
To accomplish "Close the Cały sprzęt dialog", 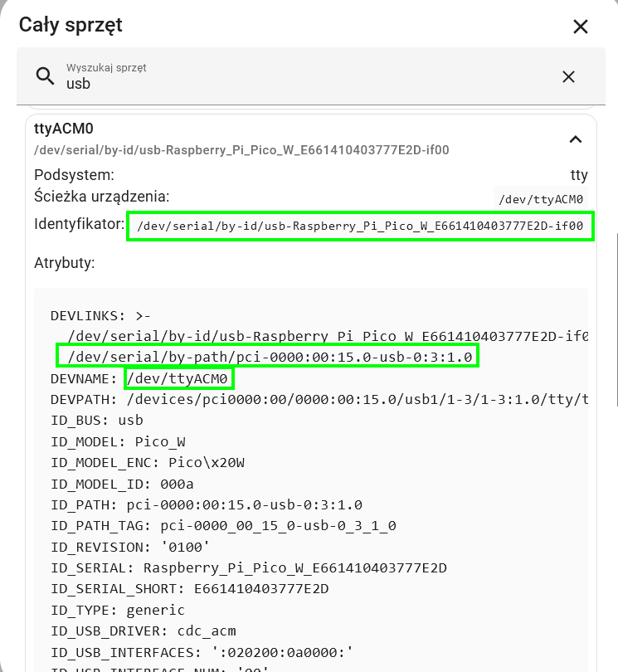I will (581, 27).
